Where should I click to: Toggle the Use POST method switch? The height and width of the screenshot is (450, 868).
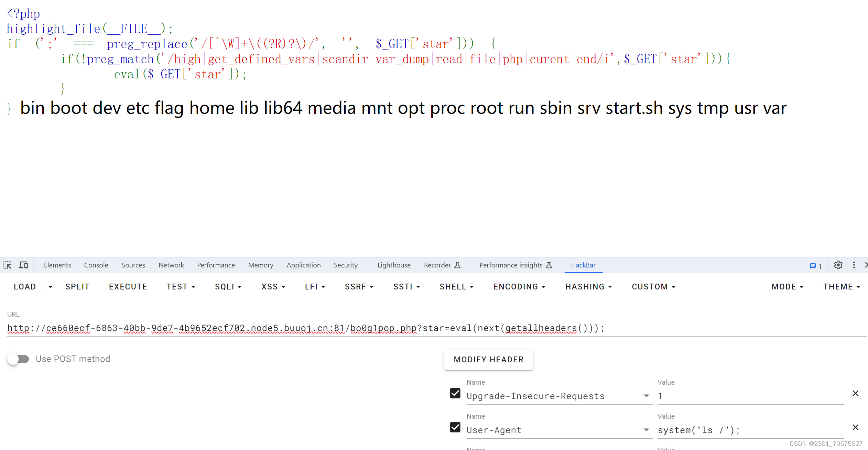pyautogui.click(x=19, y=359)
